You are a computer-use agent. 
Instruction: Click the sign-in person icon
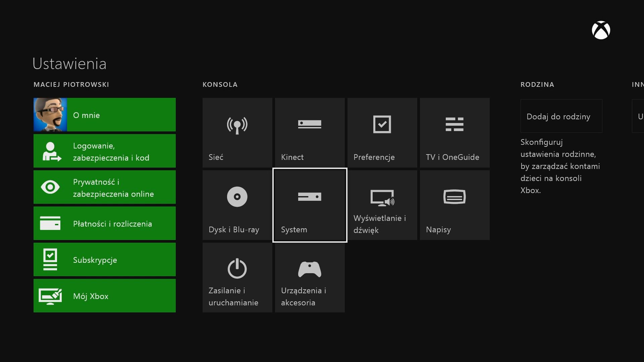(52, 152)
